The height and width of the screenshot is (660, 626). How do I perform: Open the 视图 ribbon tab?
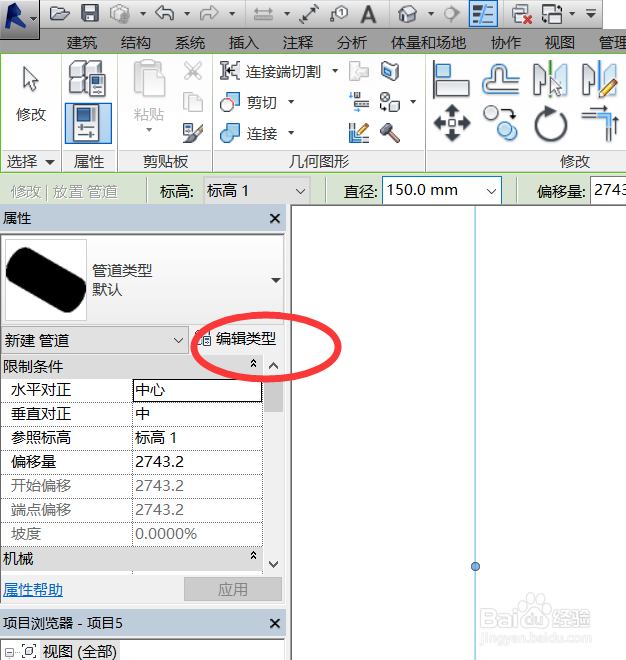point(559,43)
